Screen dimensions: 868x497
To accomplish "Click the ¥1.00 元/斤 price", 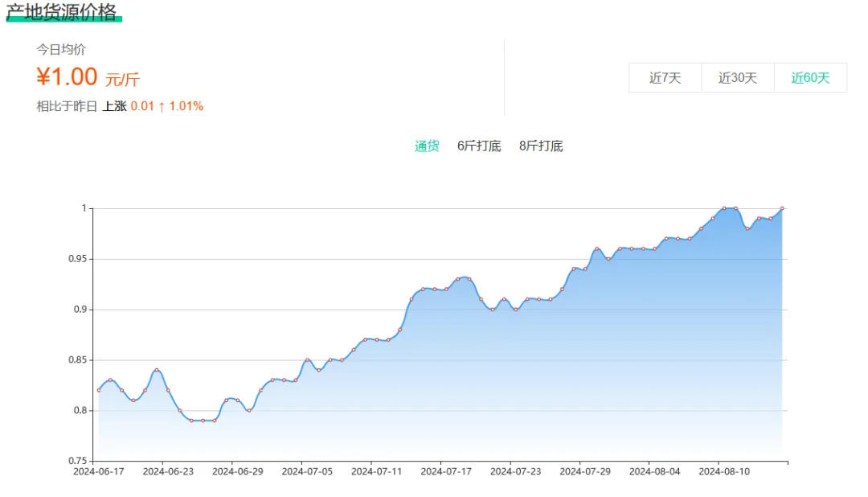I will click(88, 77).
